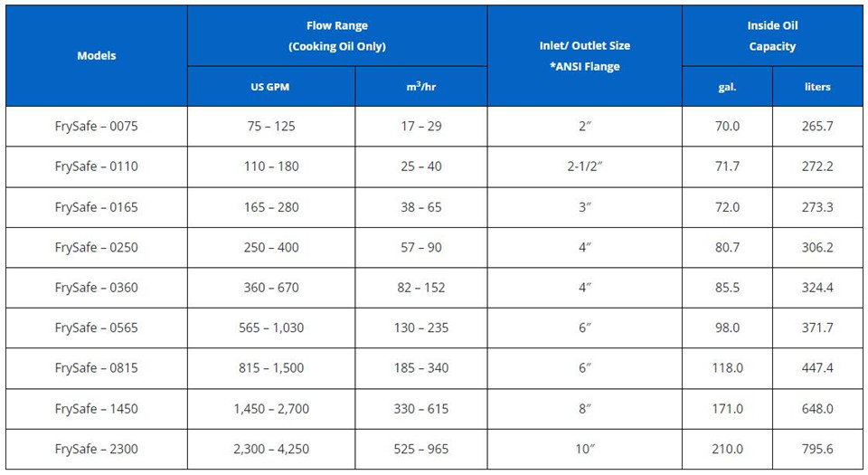The width and height of the screenshot is (868, 475).
Task: Select the 210.0 gallon capacity cell
Action: 727,449
